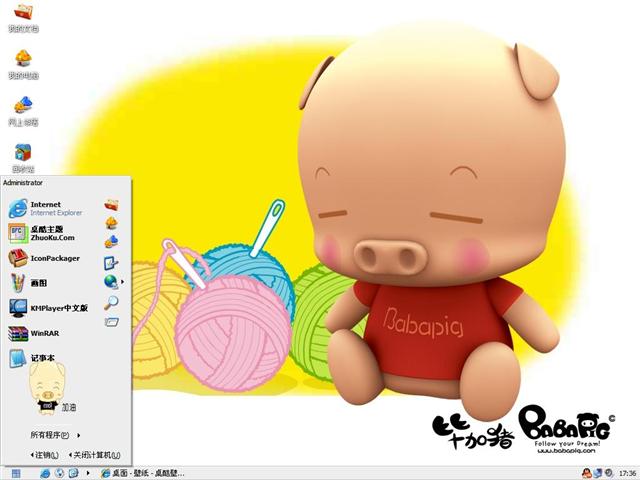Switch to the 桌面 - 壁纸 taskbar window

(x=142, y=473)
